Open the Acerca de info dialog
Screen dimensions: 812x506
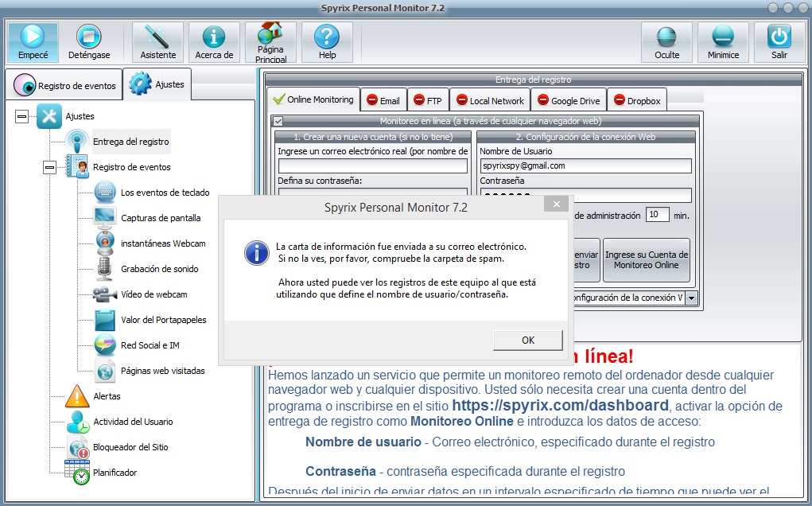(214, 42)
